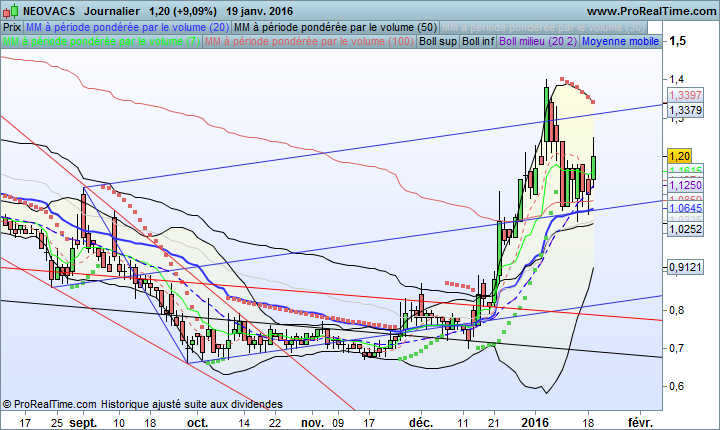
Task: Toggle the Boll inf legend label
Action: (478, 42)
